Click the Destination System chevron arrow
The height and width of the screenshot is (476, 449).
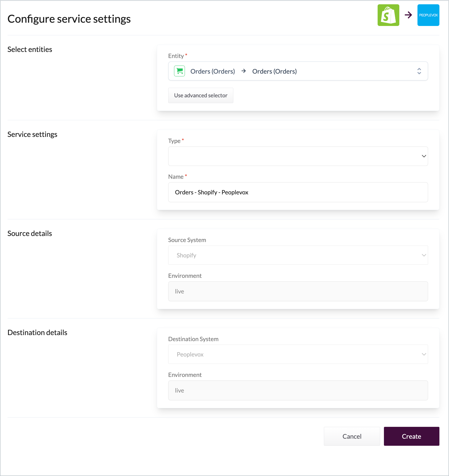[424, 354]
